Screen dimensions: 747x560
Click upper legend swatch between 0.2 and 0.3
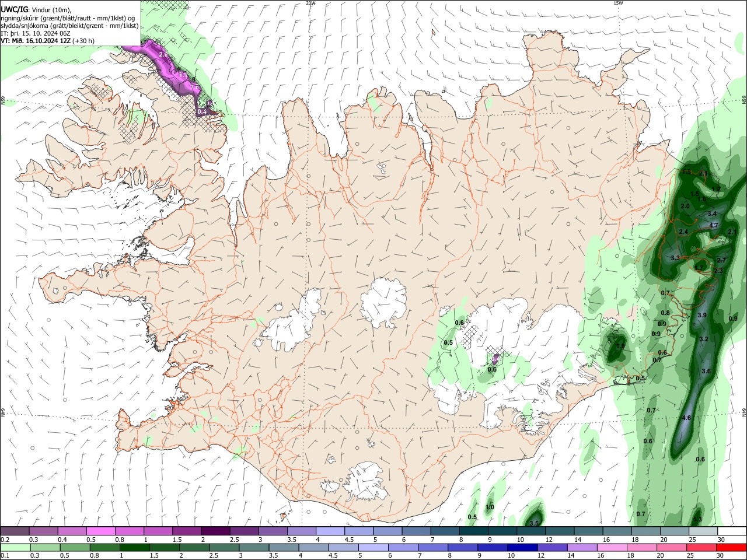15,531
